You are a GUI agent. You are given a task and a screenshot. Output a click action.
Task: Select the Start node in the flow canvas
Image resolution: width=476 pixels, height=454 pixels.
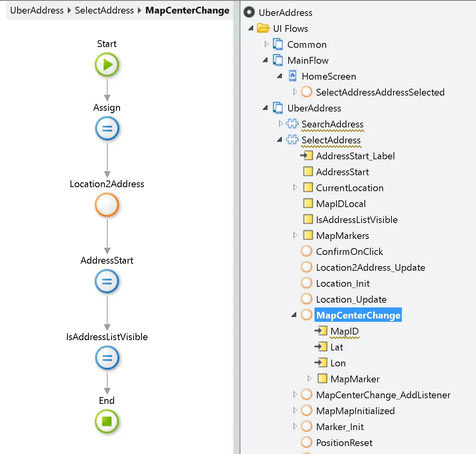coord(106,65)
